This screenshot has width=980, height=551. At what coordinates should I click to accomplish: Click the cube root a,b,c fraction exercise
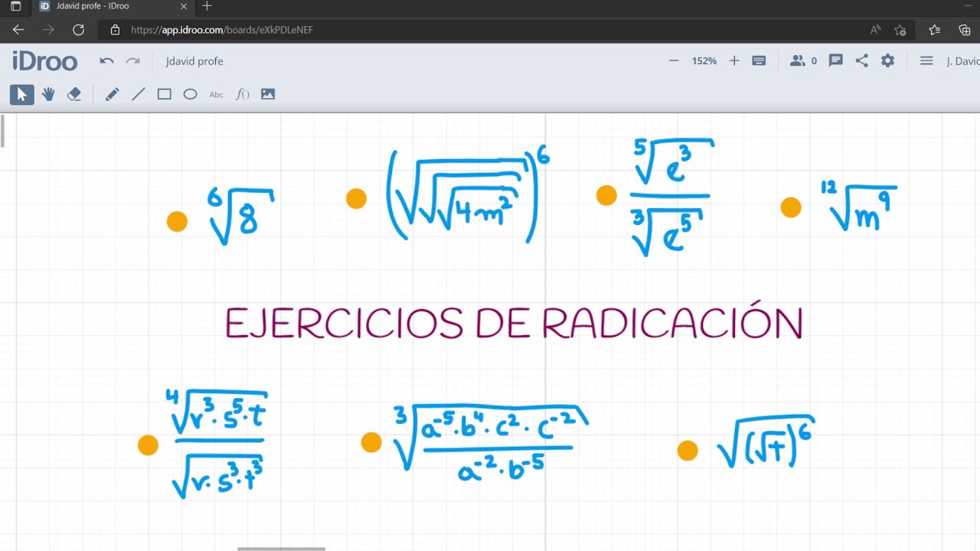[490, 444]
